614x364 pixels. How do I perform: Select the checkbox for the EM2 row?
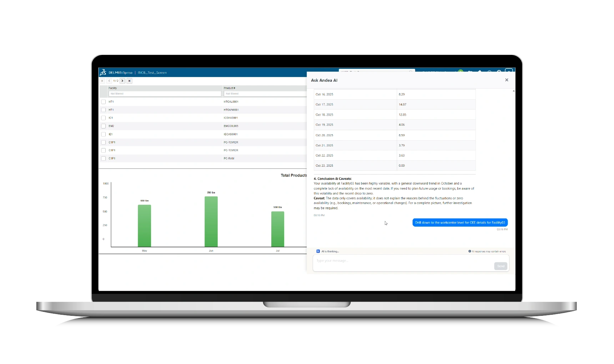104,126
